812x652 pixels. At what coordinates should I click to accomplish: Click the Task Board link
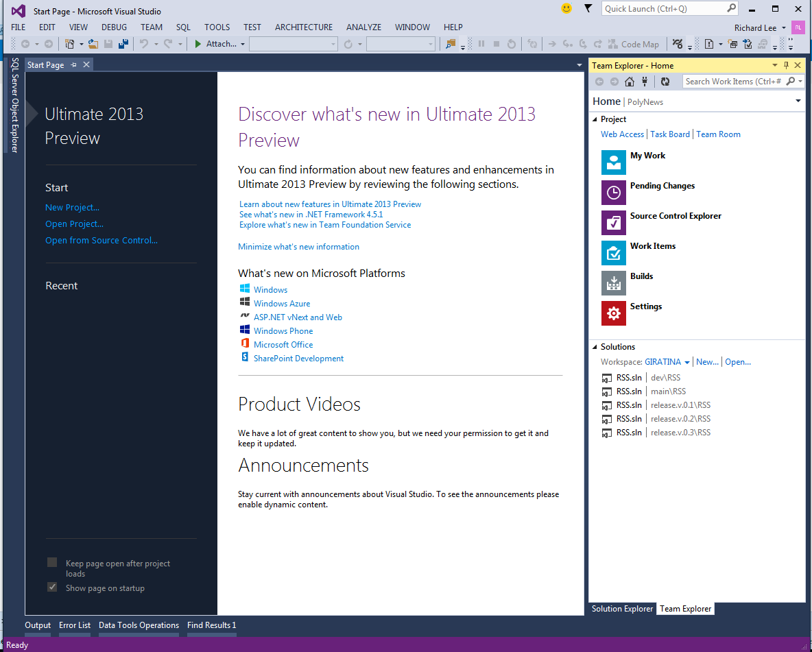point(669,134)
